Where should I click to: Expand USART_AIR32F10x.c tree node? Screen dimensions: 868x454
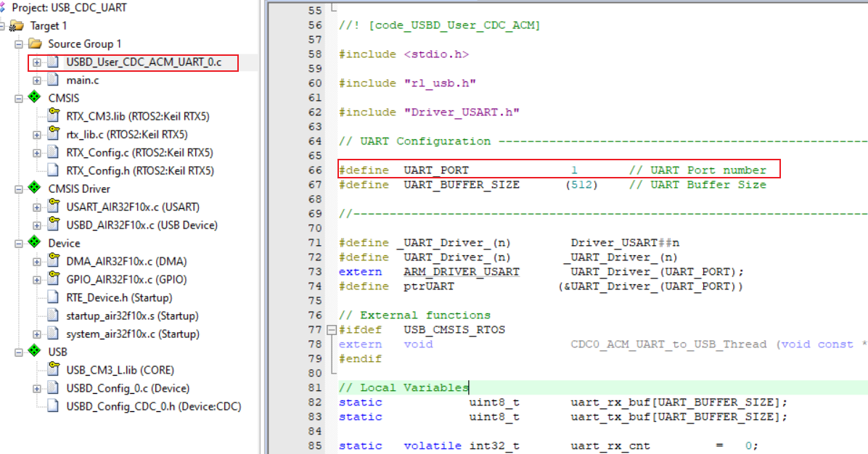coord(36,207)
